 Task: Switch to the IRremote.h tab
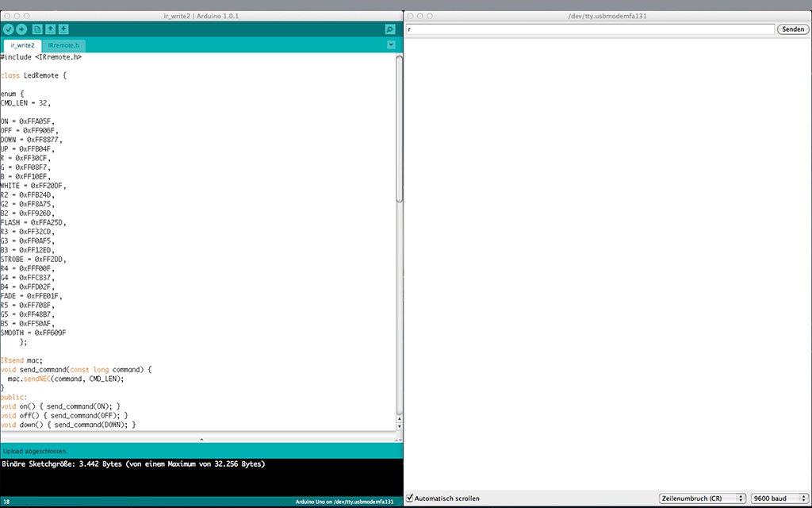coord(62,45)
